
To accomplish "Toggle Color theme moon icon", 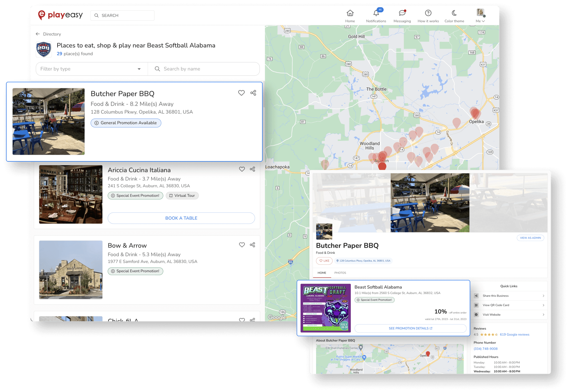I will (454, 13).
